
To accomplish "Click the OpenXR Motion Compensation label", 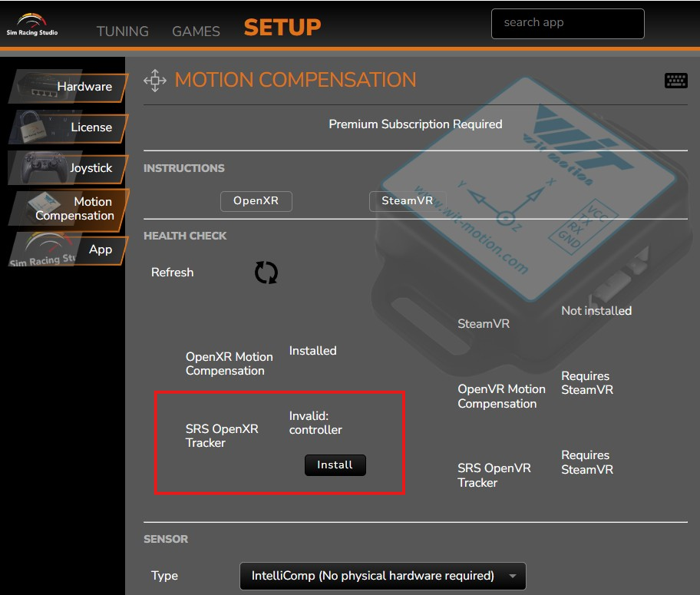I will pos(229,364).
